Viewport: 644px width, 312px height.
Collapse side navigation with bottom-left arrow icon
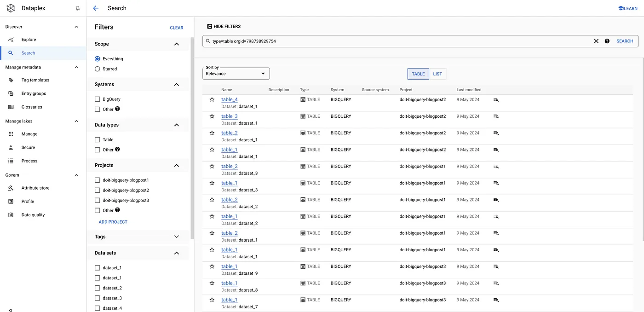pyautogui.click(x=11, y=310)
